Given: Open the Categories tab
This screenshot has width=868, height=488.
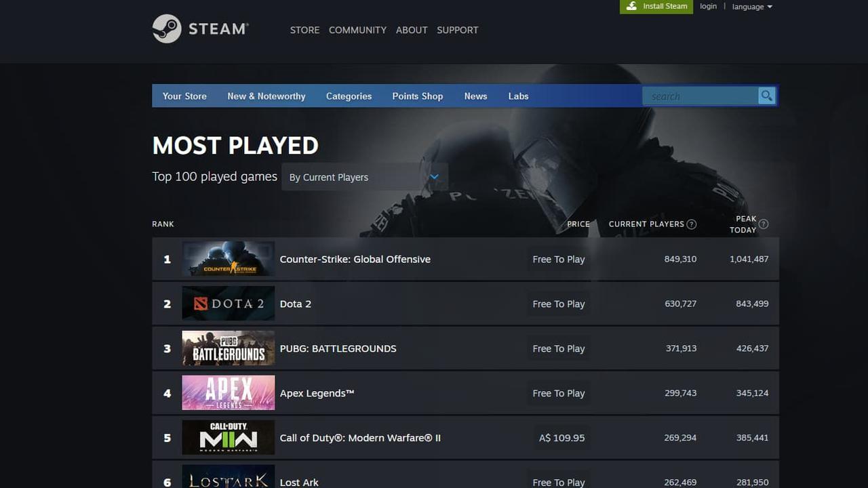Looking at the screenshot, I should [349, 96].
